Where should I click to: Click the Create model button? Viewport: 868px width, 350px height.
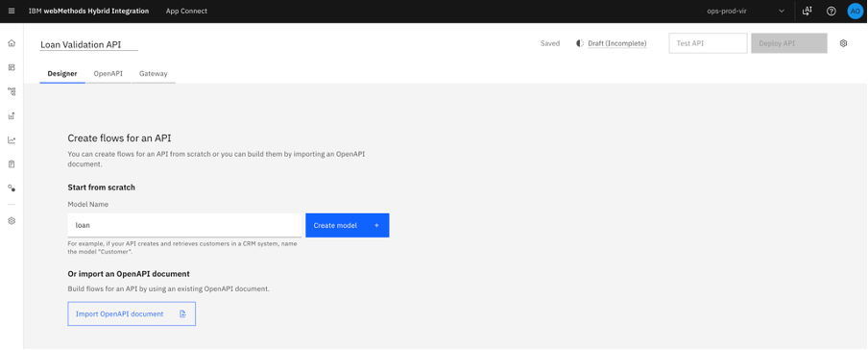pyautogui.click(x=347, y=225)
